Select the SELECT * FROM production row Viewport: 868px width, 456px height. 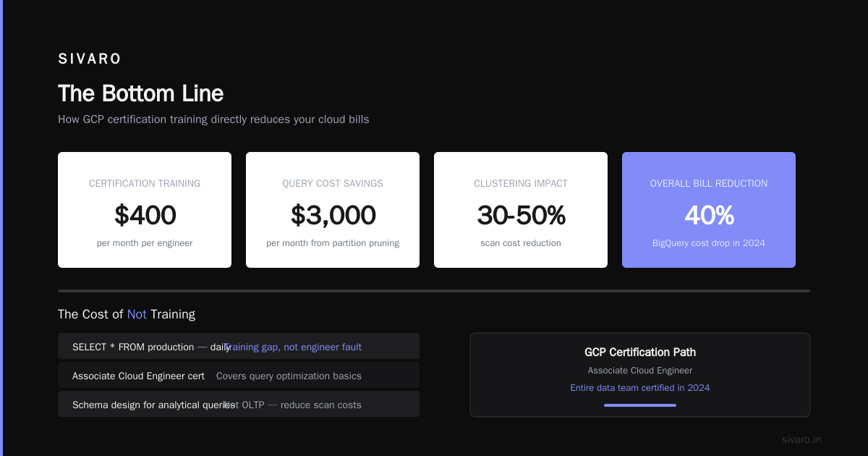coord(239,346)
